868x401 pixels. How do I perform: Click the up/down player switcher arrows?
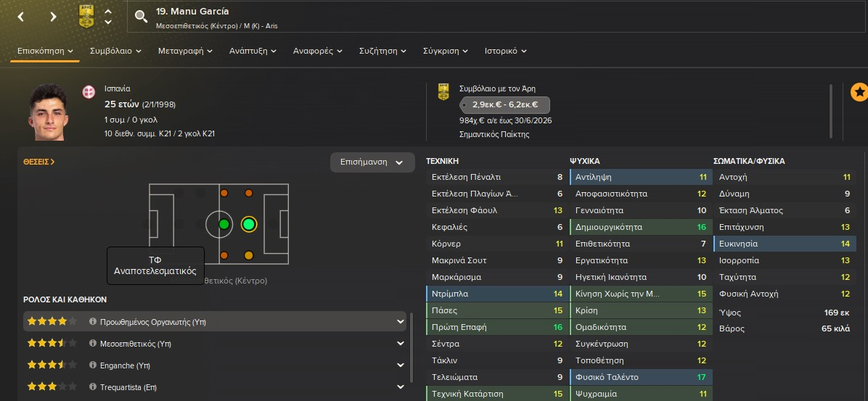108,17
